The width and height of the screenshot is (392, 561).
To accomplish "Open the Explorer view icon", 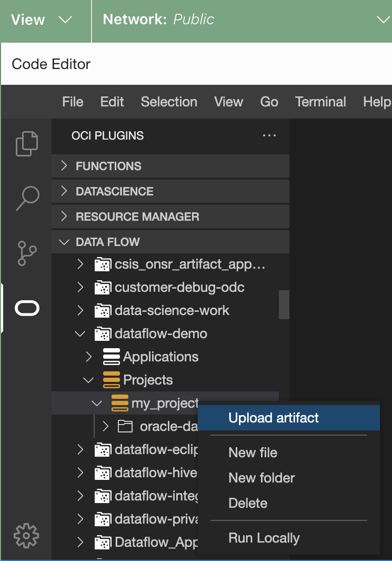I will 26,144.
